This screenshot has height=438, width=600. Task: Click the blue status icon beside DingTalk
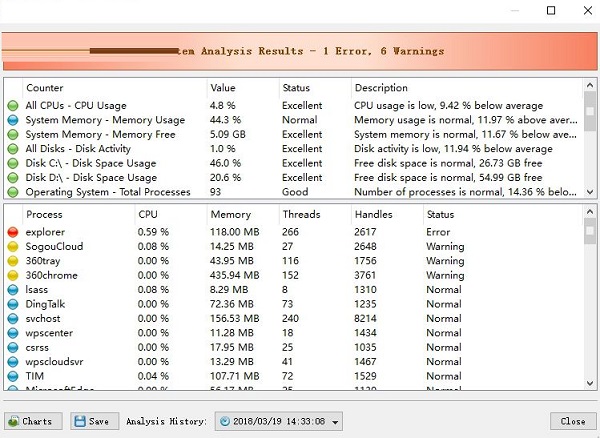click(13, 304)
